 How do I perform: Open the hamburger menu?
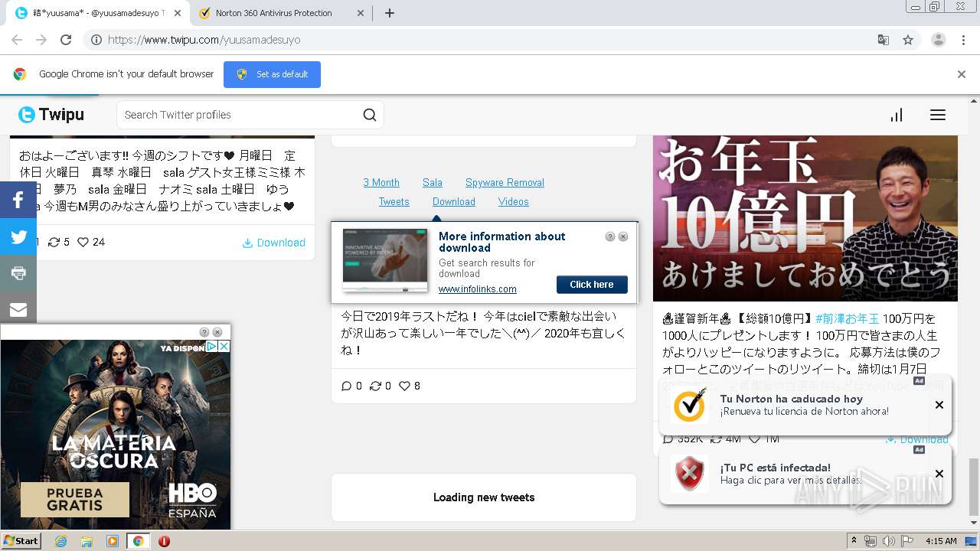[x=938, y=115]
